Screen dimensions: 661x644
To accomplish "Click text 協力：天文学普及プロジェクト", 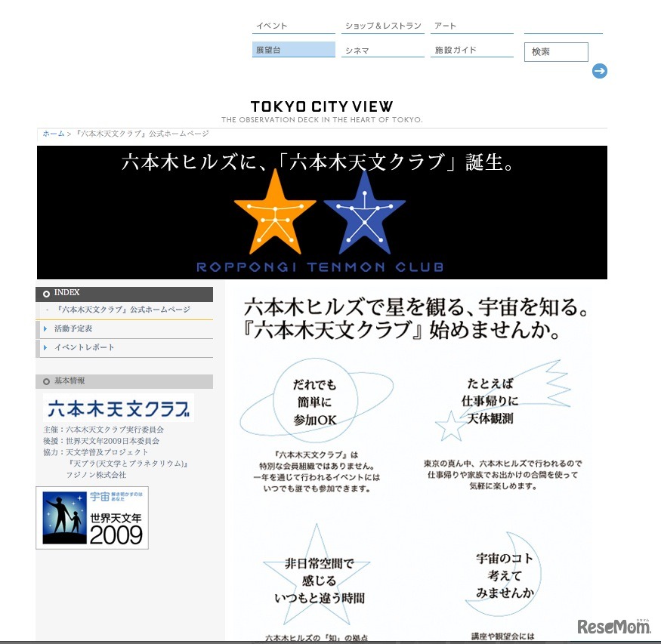I will pos(96,452).
